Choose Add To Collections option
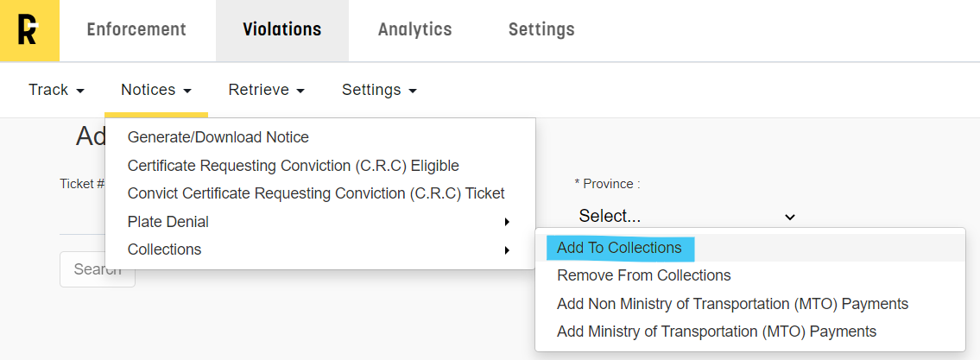Viewport: 980px width, 360px height. [619, 248]
